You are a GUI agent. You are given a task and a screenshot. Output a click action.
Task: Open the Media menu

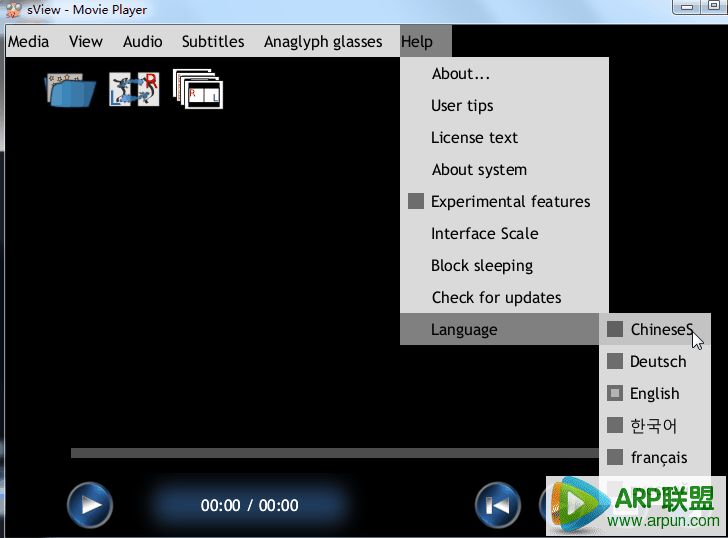tap(28, 41)
